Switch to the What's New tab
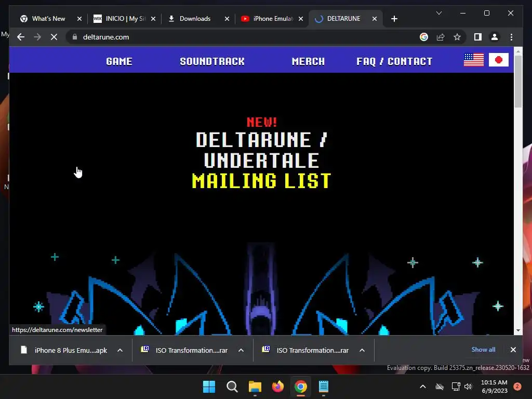Image resolution: width=532 pixels, height=399 pixels. (x=48, y=19)
